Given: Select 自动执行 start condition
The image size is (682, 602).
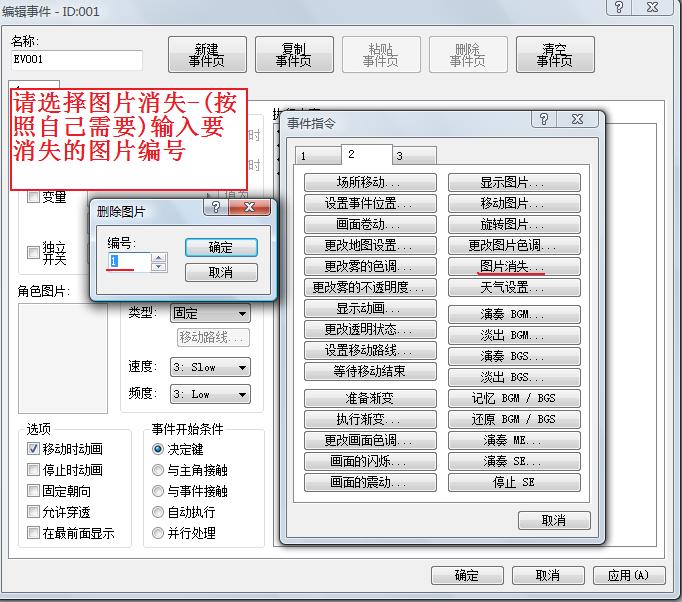Looking at the screenshot, I should coord(158,512).
